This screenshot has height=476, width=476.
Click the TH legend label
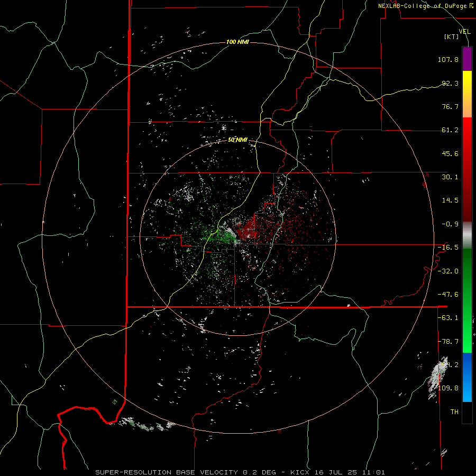[454, 412]
